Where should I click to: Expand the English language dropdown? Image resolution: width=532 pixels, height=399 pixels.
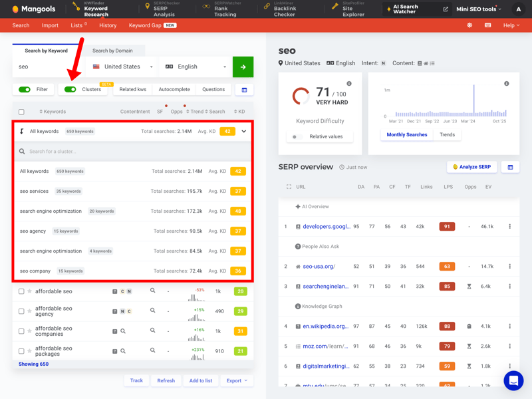pos(196,66)
